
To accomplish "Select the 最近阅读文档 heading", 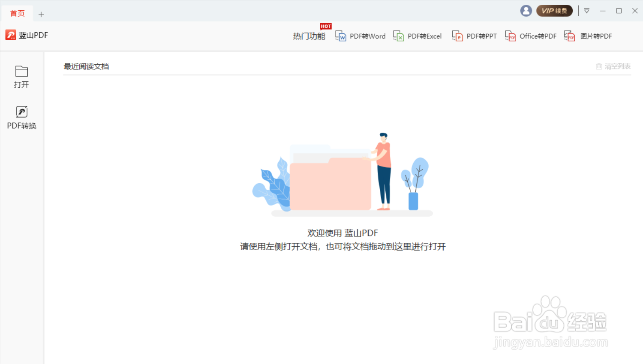I will click(x=86, y=66).
